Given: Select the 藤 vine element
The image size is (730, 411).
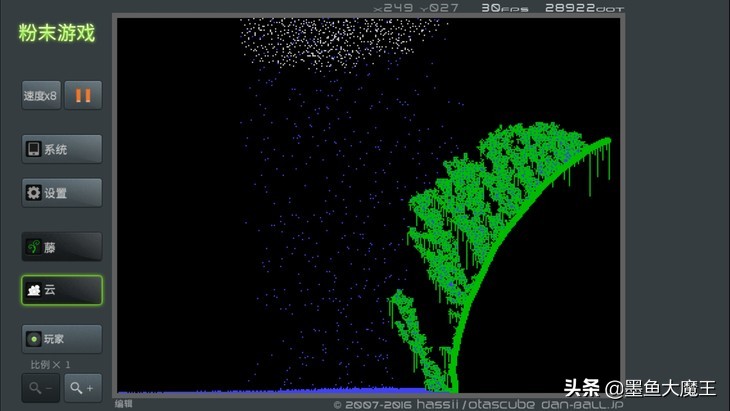Looking at the screenshot, I should 62,247.
